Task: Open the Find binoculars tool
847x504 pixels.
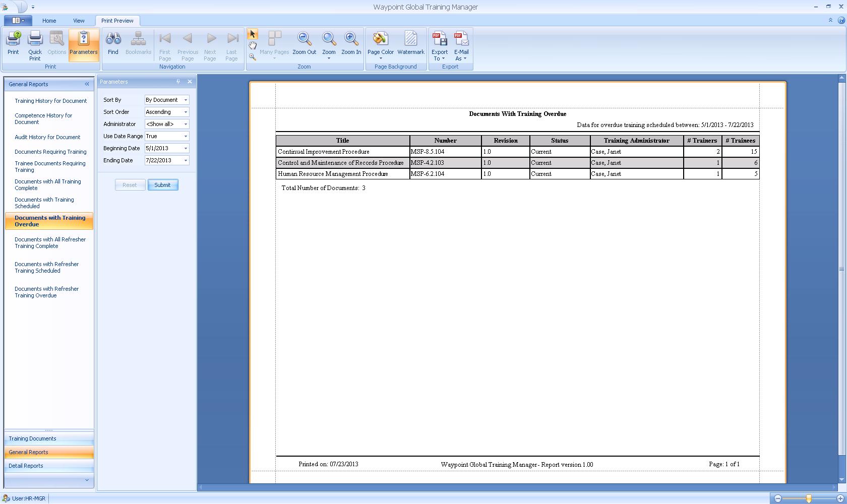Action: click(x=113, y=44)
